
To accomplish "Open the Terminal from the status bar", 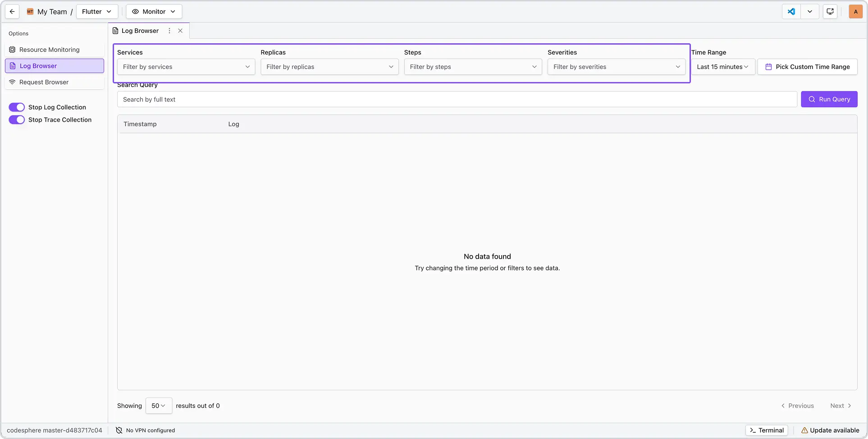I will (x=766, y=430).
